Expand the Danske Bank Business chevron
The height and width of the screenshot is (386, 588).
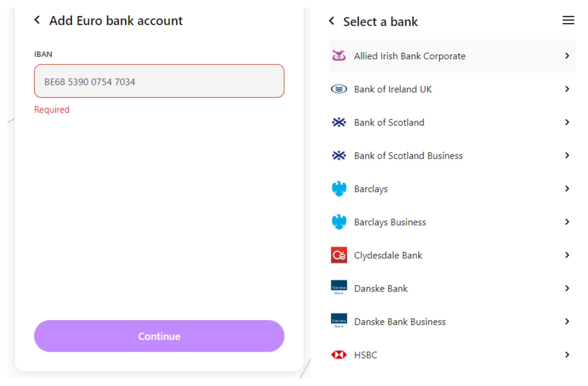567,322
